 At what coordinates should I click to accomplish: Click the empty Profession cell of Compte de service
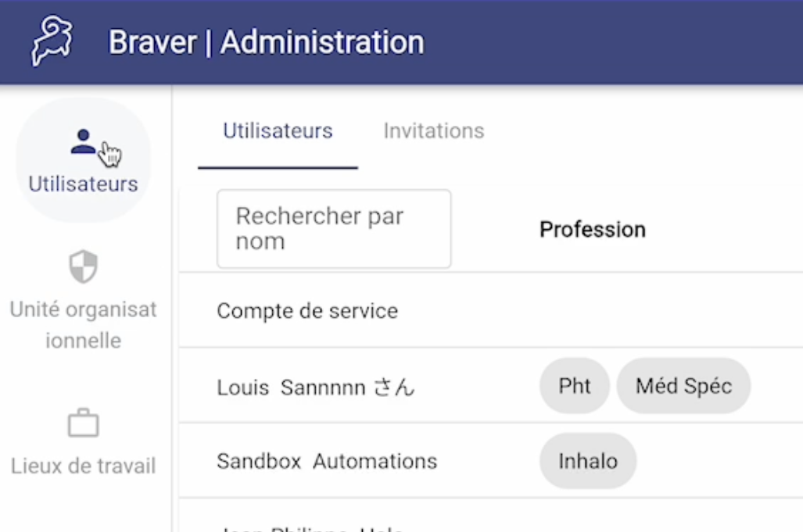pyautogui.click(x=665, y=310)
